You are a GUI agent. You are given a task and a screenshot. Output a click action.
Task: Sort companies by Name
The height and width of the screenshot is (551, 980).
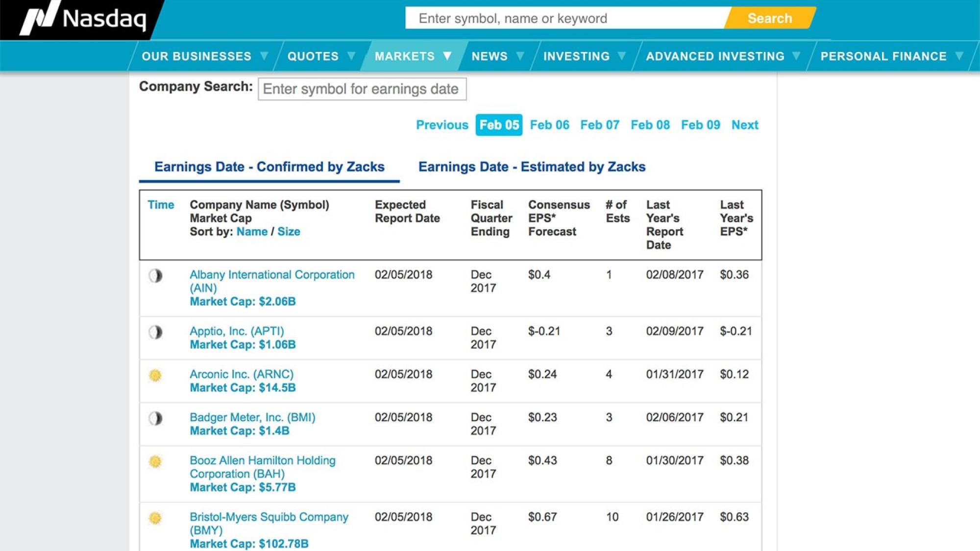pos(252,232)
